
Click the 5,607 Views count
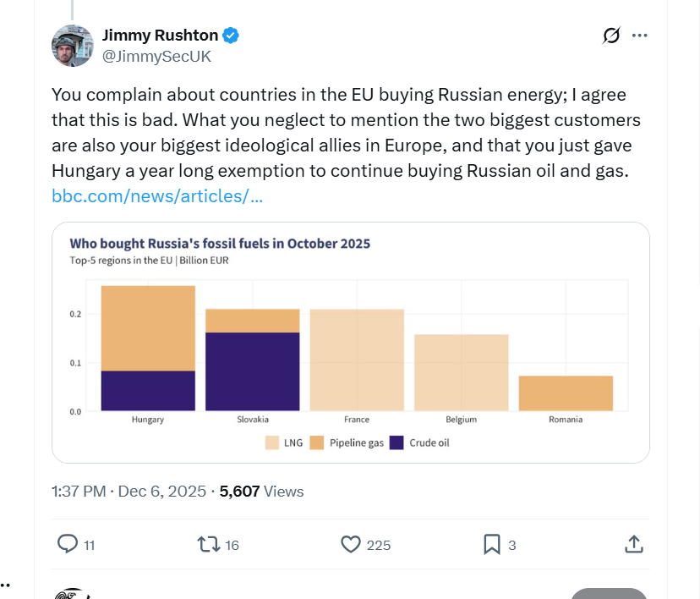(x=261, y=492)
